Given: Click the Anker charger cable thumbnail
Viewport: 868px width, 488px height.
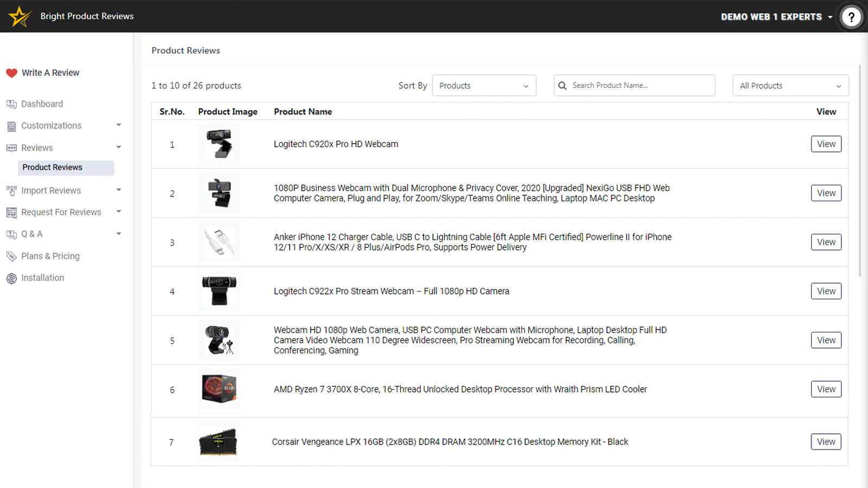Looking at the screenshot, I should pyautogui.click(x=219, y=242).
